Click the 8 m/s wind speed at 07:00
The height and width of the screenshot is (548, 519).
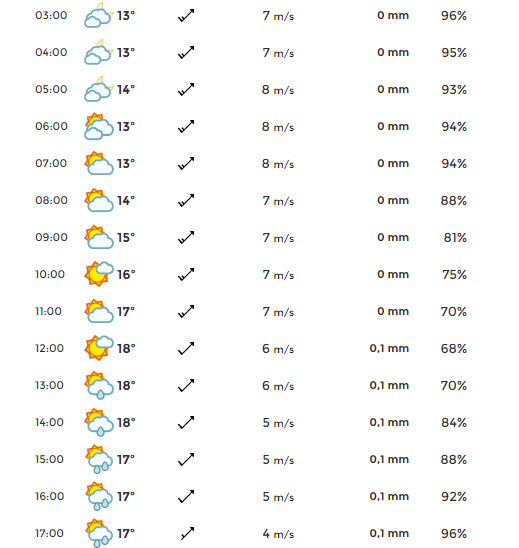(x=278, y=164)
